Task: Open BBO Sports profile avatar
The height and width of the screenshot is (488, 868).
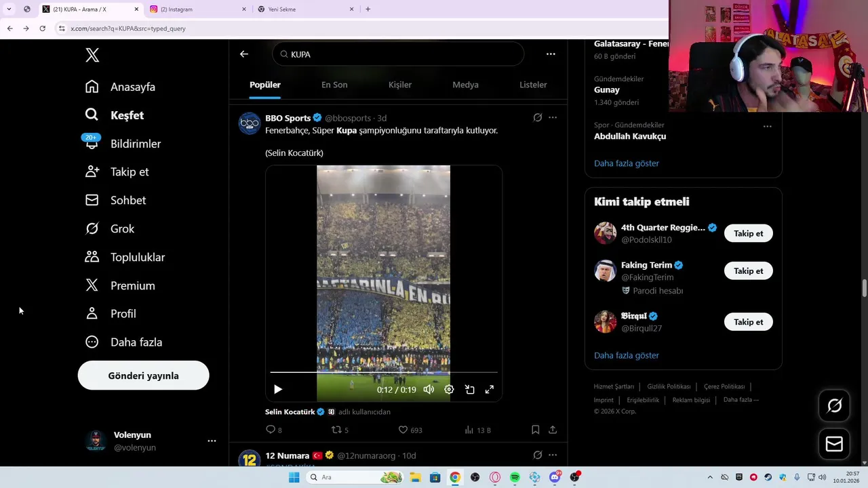Action: coord(250,123)
